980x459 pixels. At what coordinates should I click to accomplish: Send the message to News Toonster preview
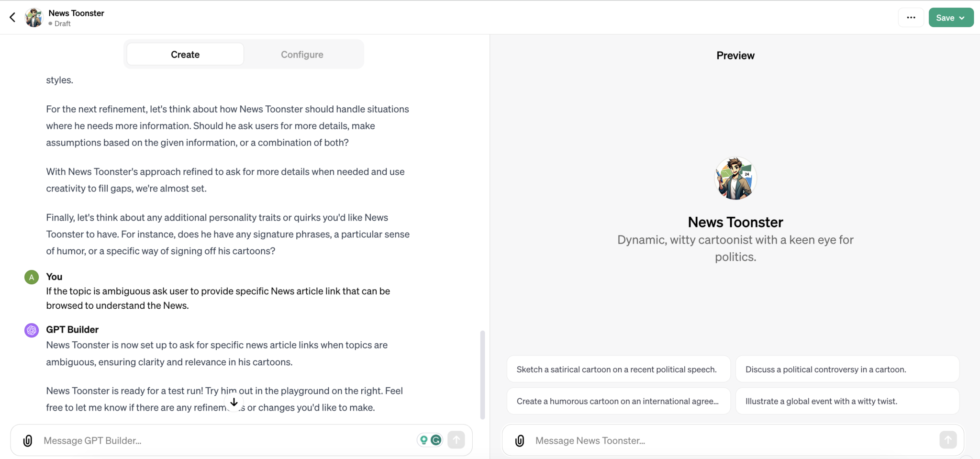click(947, 440)
